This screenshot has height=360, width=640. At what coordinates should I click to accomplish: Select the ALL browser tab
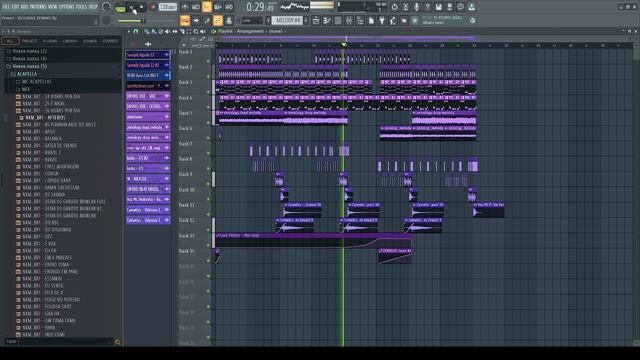10,41
